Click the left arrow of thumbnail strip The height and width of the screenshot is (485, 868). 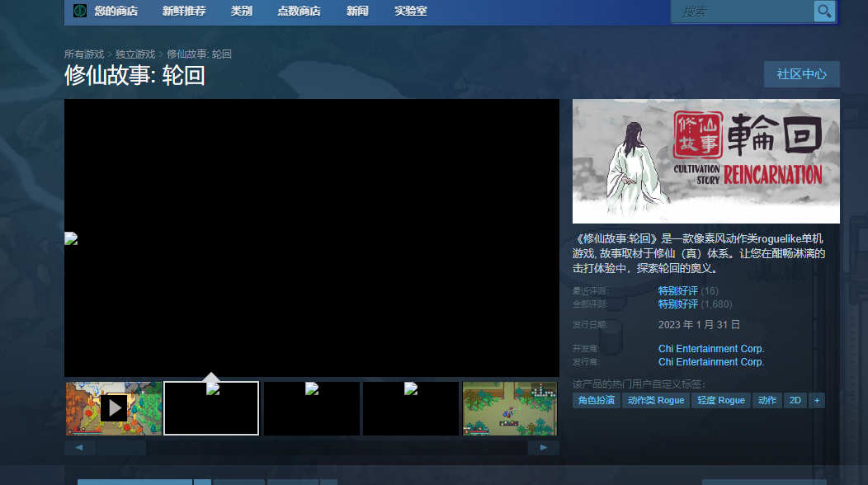pos(79,447)
